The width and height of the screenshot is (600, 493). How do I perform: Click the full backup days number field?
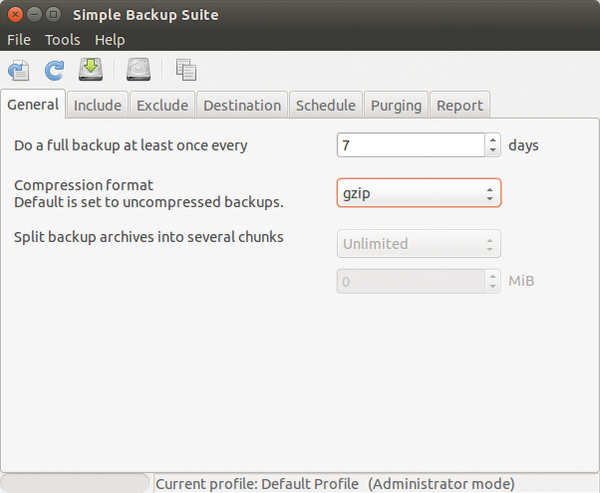(411, 145)
